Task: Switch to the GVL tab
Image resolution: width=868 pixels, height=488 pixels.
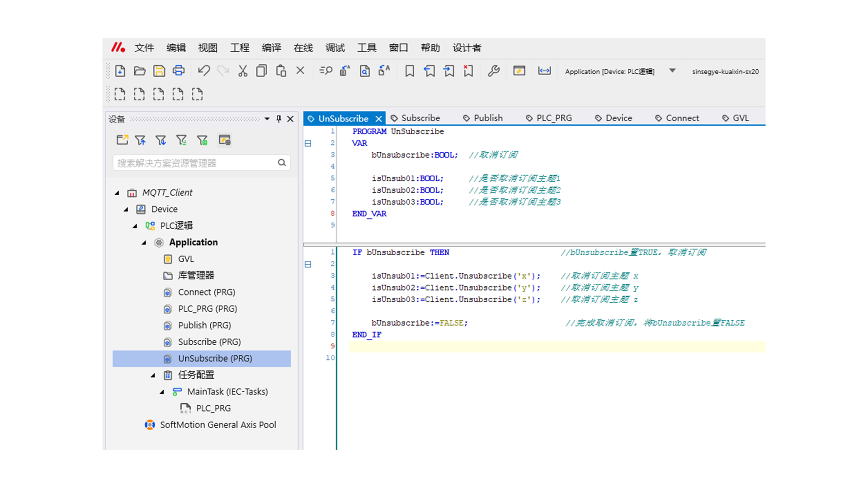Action: [x=736, y=118]
